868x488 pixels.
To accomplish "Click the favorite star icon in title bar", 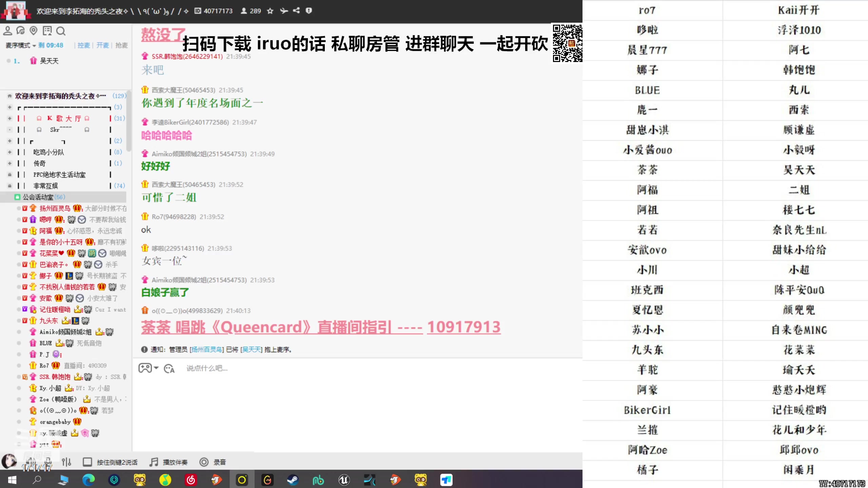I will point(270,11).
